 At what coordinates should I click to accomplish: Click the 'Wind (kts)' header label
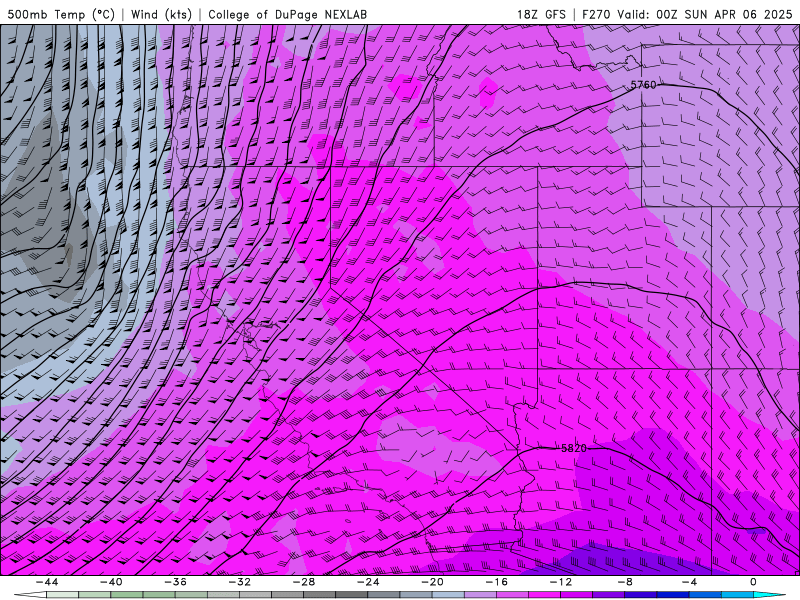point(161,14)
